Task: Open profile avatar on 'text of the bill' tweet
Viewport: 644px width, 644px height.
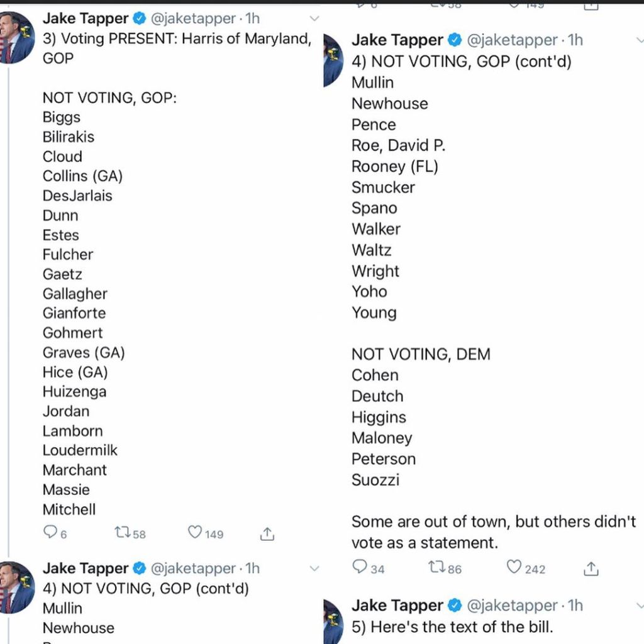Action: pyautogui.click(x=333, y=623)
